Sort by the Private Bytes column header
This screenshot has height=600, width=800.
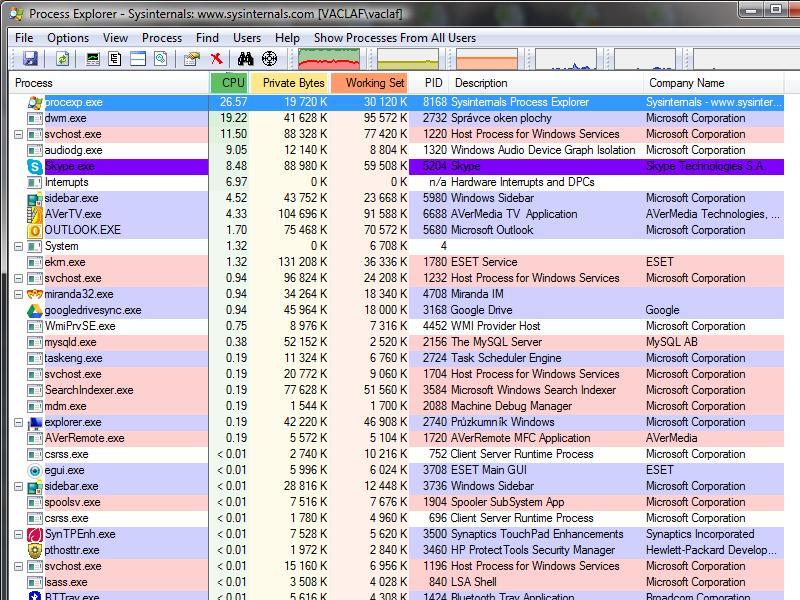tap(293, 83)
